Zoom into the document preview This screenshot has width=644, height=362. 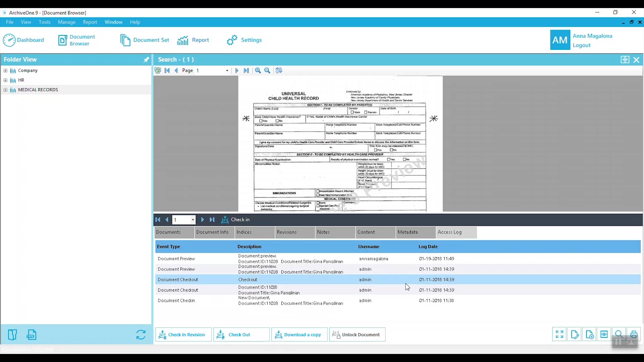[258, 70]
